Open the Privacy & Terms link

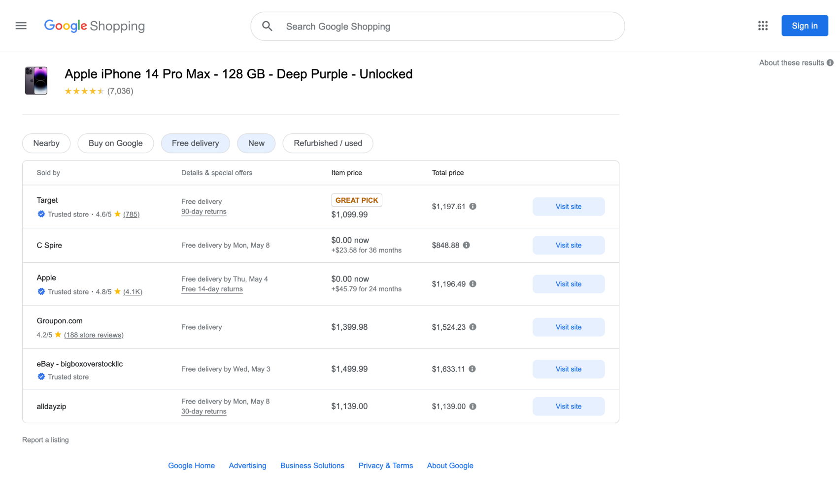tap(386, 466)
